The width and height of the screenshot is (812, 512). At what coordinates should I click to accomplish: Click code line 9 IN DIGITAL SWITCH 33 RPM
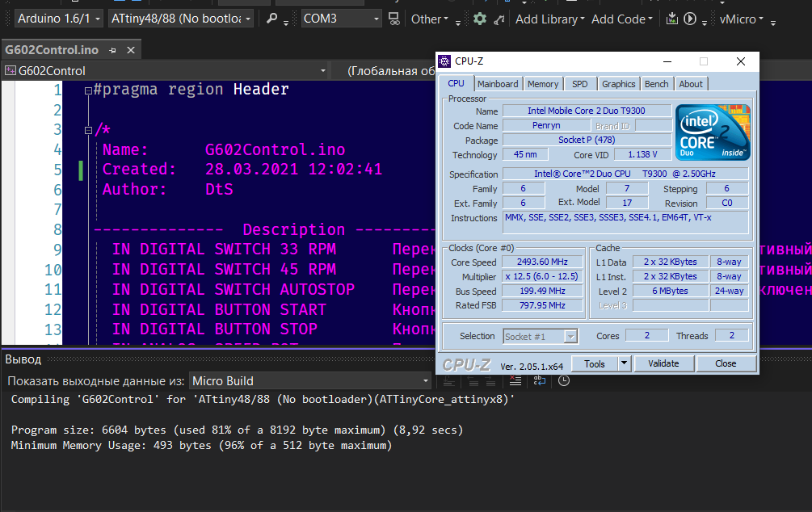(x=225, y=250)
